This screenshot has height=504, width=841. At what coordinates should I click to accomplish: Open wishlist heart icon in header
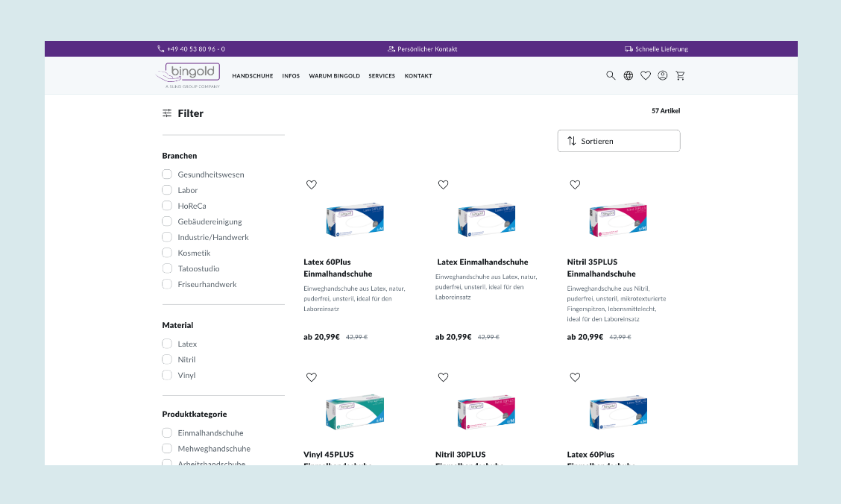646,75
